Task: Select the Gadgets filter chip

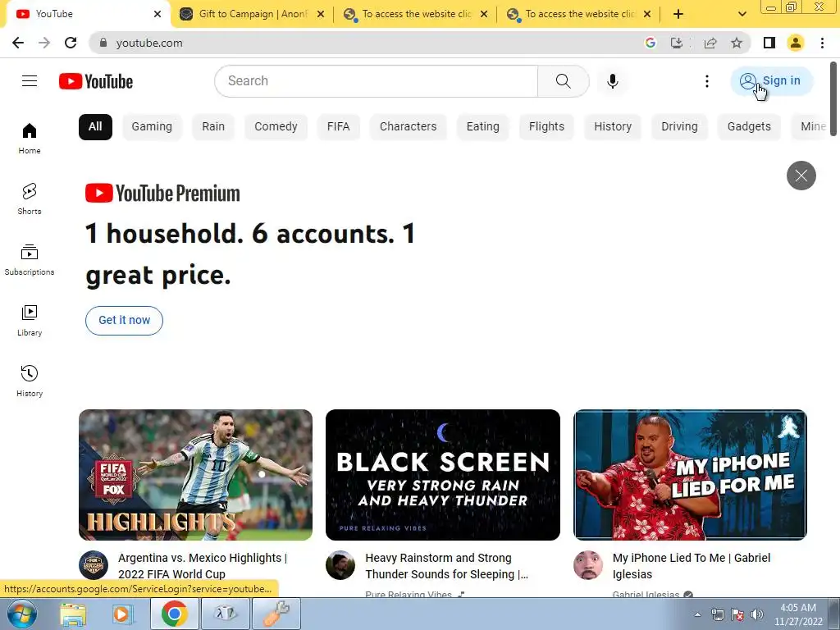Action: point(749,127)
